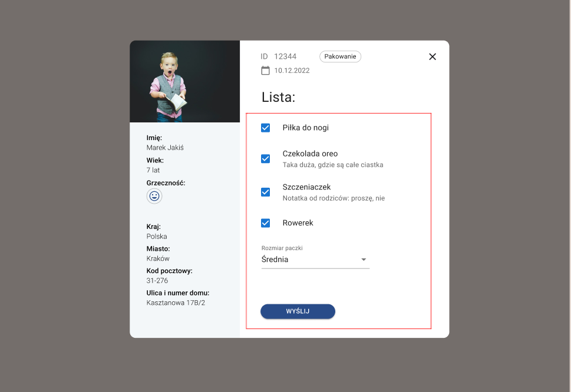Click the WYŚLIJ button
Screen dimensions: 571x392
coord(298,311)
